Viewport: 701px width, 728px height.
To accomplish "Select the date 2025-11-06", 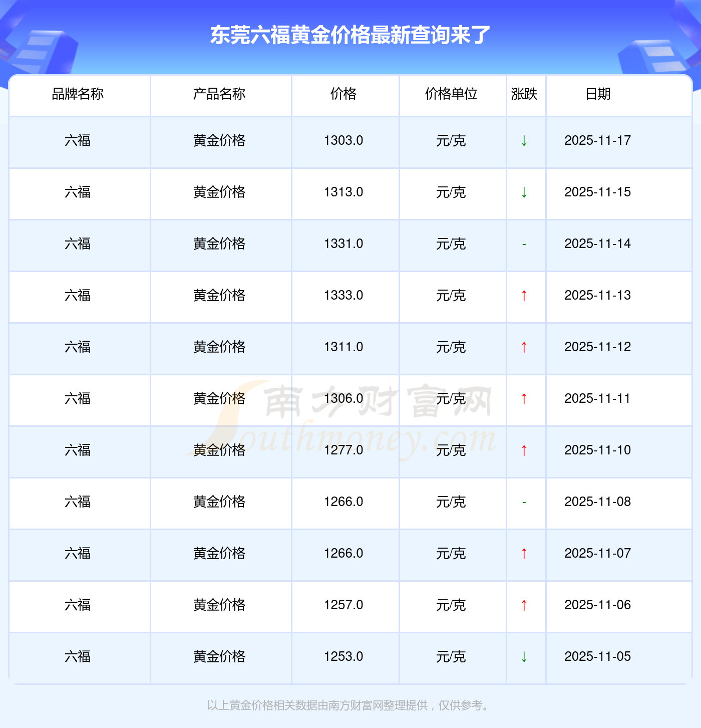I will click(598, 605).
